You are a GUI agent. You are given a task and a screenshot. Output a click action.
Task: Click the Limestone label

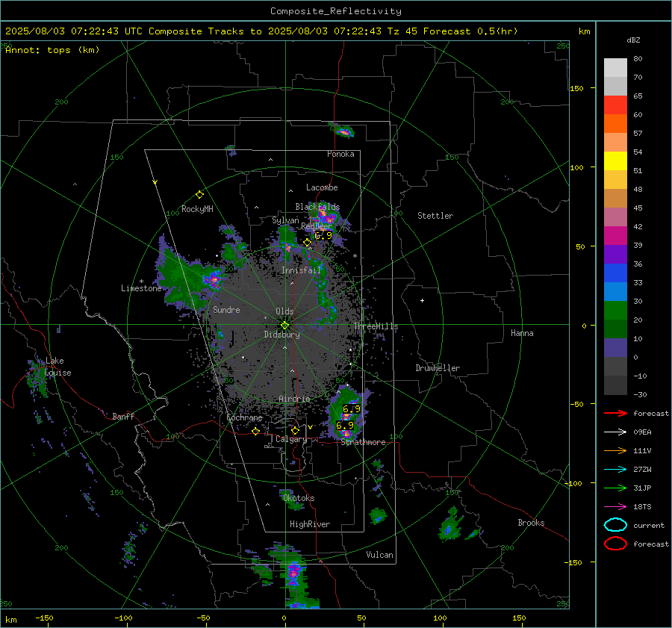[141, 288]
